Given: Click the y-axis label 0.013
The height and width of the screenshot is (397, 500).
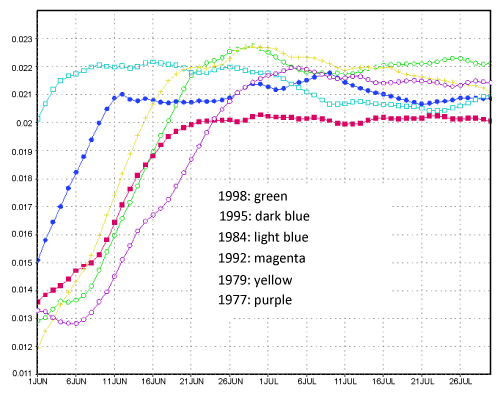Looking at the screenshot, I should 22,318.
